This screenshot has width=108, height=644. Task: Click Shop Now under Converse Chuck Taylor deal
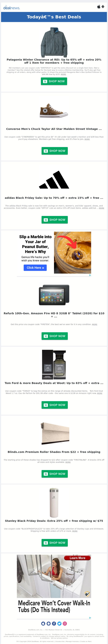[55, 151]
